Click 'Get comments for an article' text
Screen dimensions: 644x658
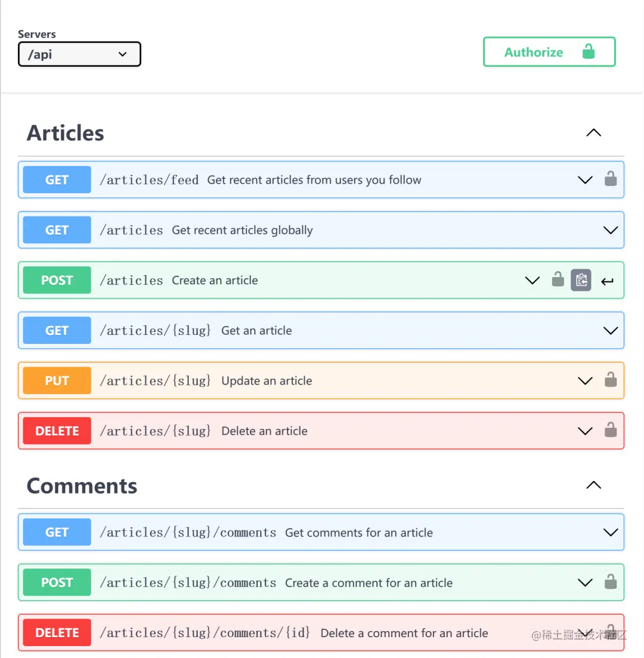coord(358,532)
